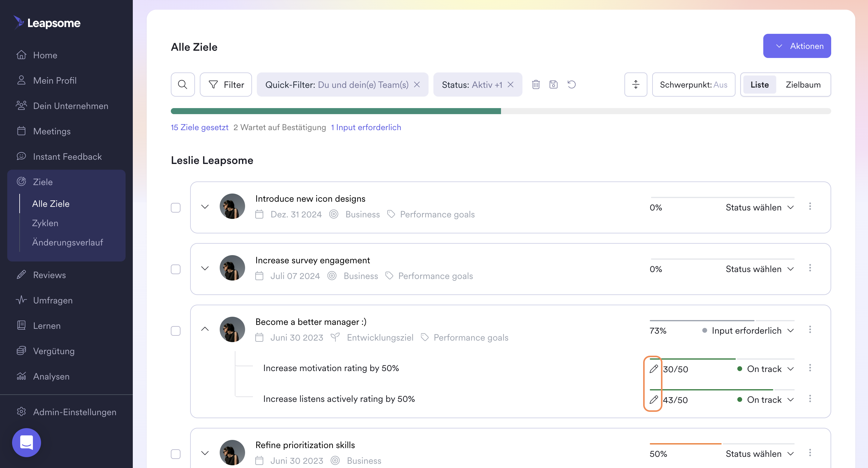Select Alle Ziele submenu item
This screenshot has width=868, height=468.
[x=50, y=204]
